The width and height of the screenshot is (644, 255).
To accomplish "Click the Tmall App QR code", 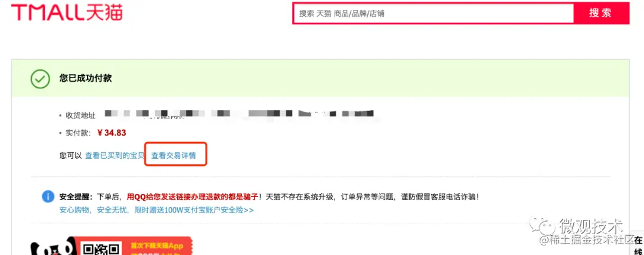I will (101, 248).
